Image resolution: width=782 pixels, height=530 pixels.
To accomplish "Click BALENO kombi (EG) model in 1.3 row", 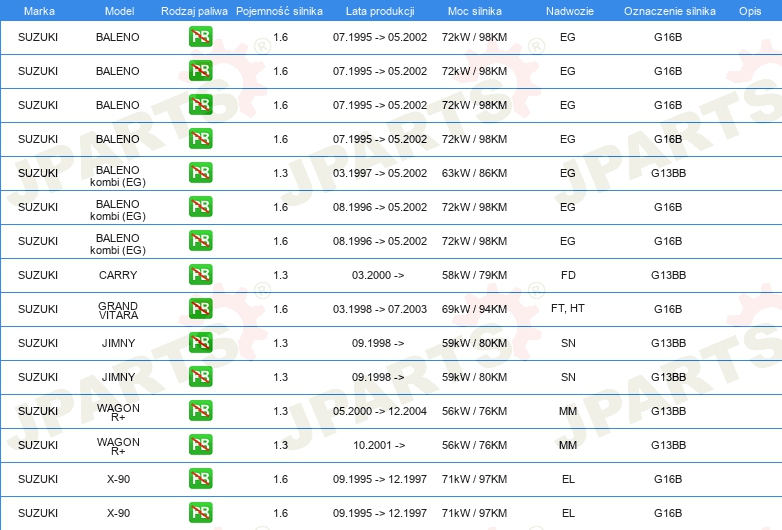I will [118, 176].
